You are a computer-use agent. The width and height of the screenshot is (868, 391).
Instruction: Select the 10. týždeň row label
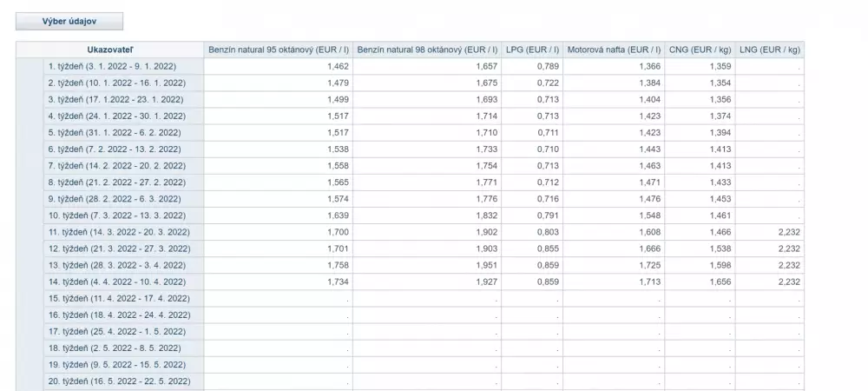click(115, 215)
